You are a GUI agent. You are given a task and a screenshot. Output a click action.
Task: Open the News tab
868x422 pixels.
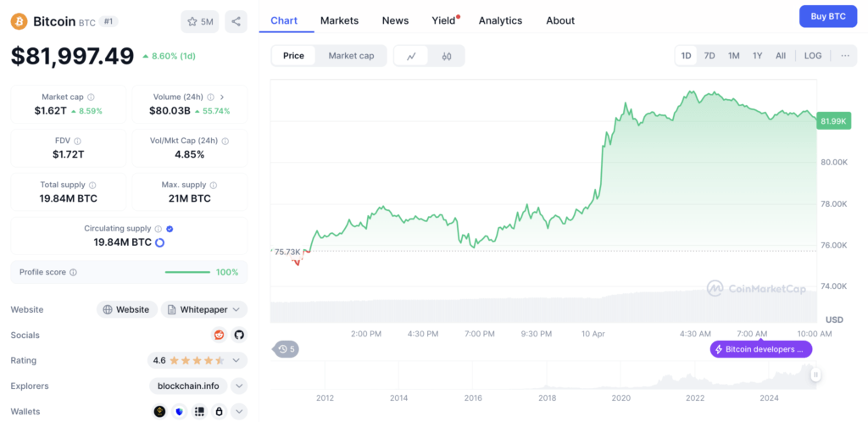click(x=395, y=20)
